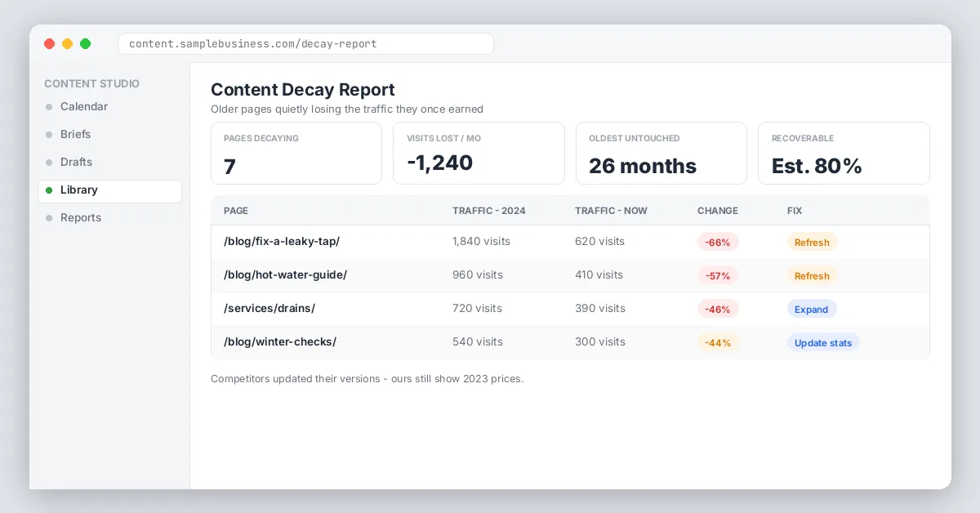
Task: Select the Library sidebar item
Action: [109, 190]
